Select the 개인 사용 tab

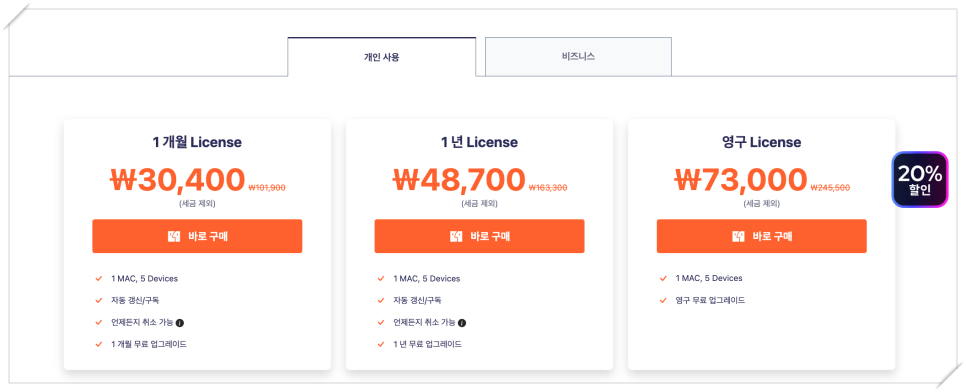coord(381,57)
